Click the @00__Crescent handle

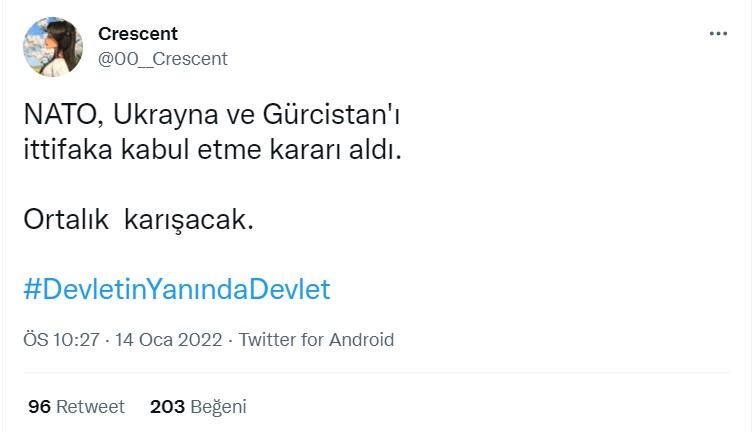tap(163, 59)
